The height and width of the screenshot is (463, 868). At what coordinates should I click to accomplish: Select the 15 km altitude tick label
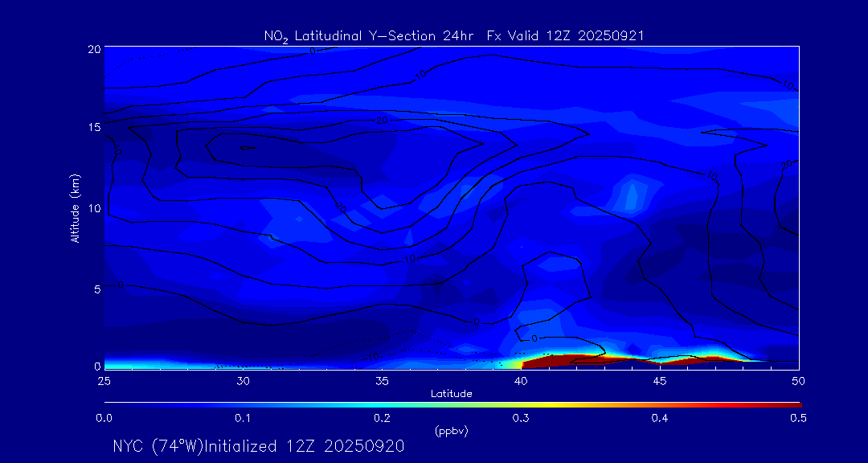92,127
